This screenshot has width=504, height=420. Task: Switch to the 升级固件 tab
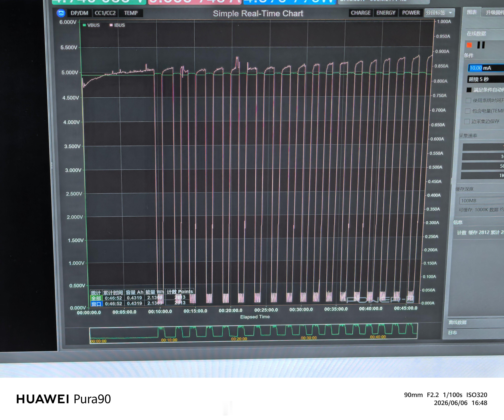point(493,12)
